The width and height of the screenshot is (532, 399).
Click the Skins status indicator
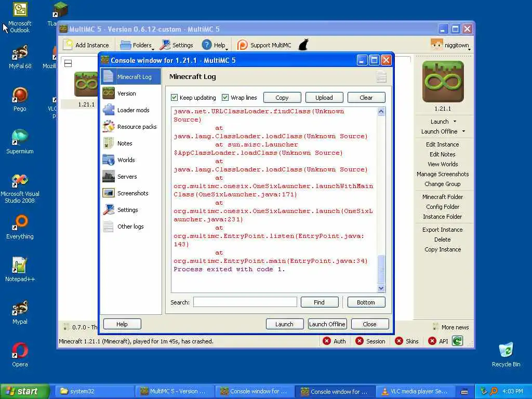pos(407,341)
